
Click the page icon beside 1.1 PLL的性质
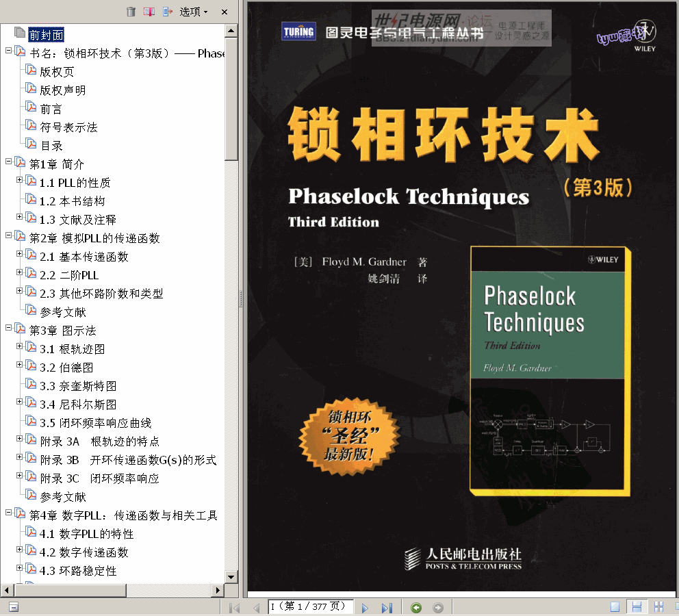[31, 180]
